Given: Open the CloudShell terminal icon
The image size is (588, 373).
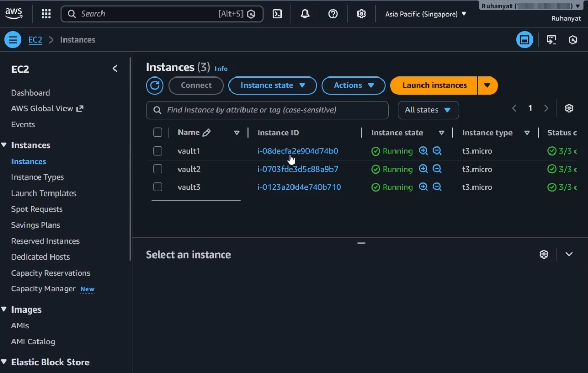Looking at the screenshot, I should coord(277,14).
